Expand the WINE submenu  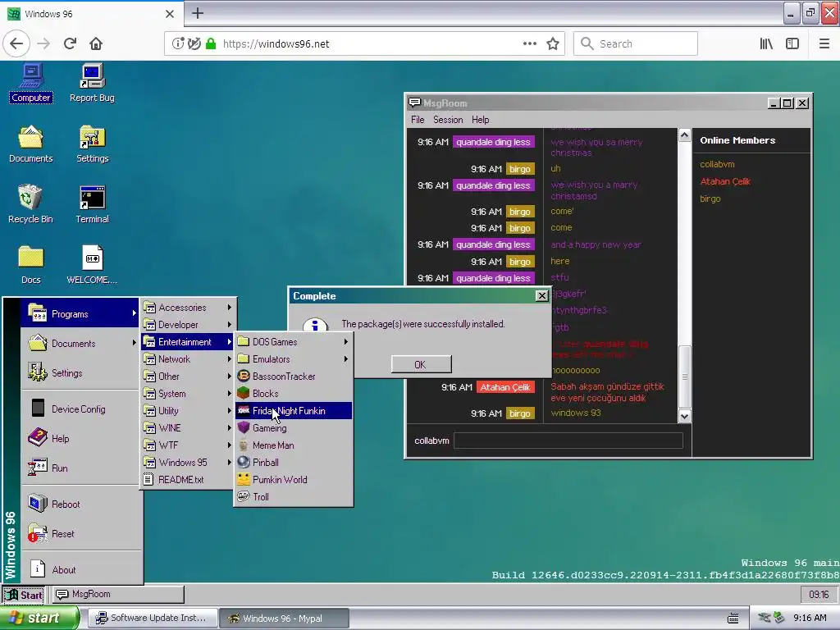[x=188, y=427]
